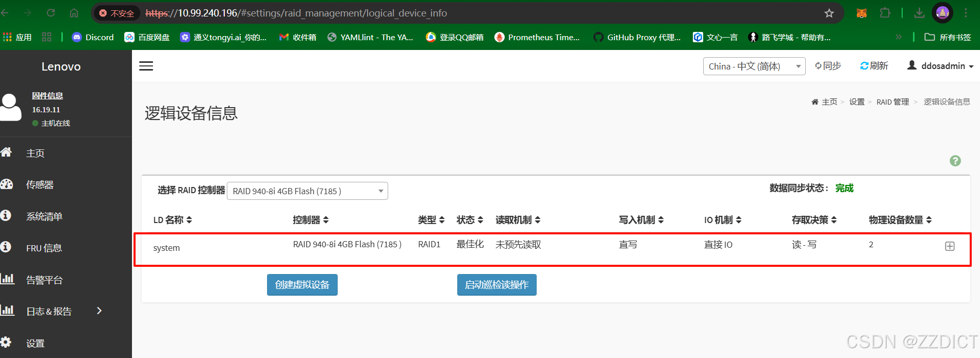The width and height of the screenshot is (980, 358).
Task: Open the China language dropdown
Action: [x=754, y=66]
